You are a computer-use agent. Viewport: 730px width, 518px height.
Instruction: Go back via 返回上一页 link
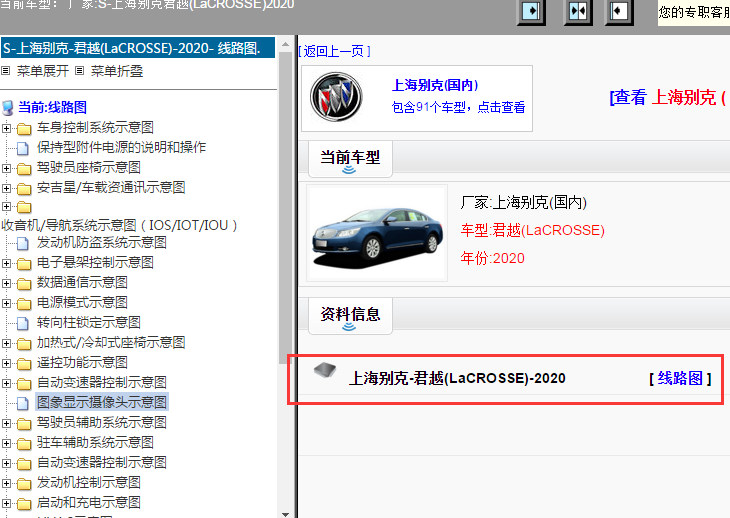(334, 51)
